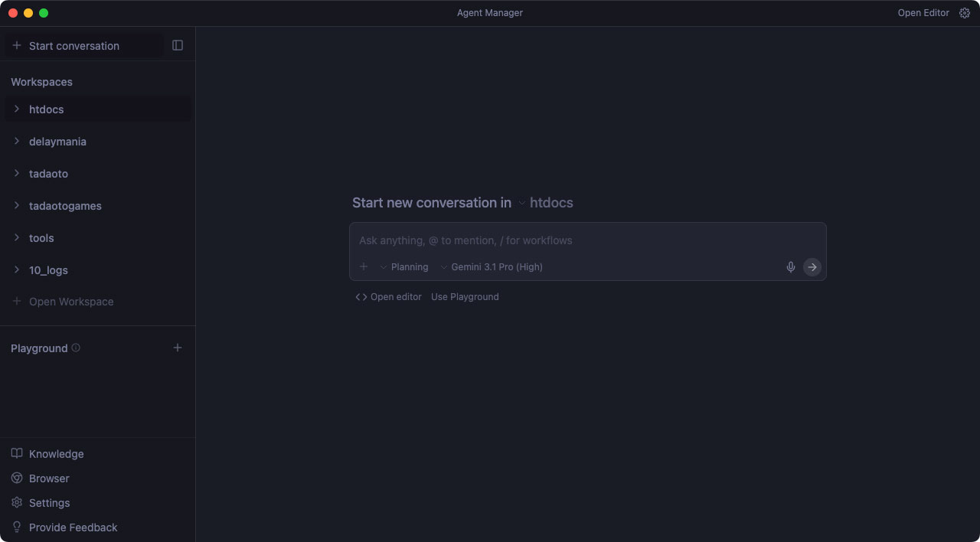The image size is (980, 542).
Task: Open Browser from the sidebar
Action: [x=49, y=478]
